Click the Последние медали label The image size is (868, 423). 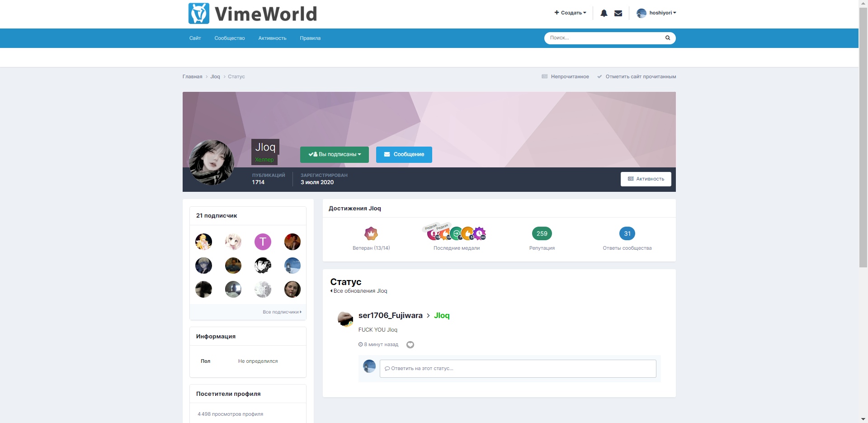(457, 248)
